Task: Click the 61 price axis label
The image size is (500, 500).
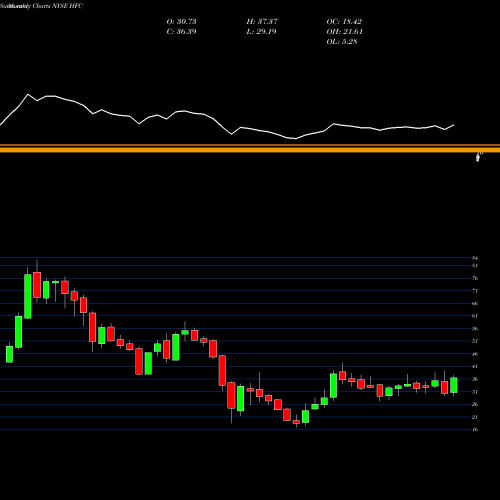Action: [x=475, y=316]
